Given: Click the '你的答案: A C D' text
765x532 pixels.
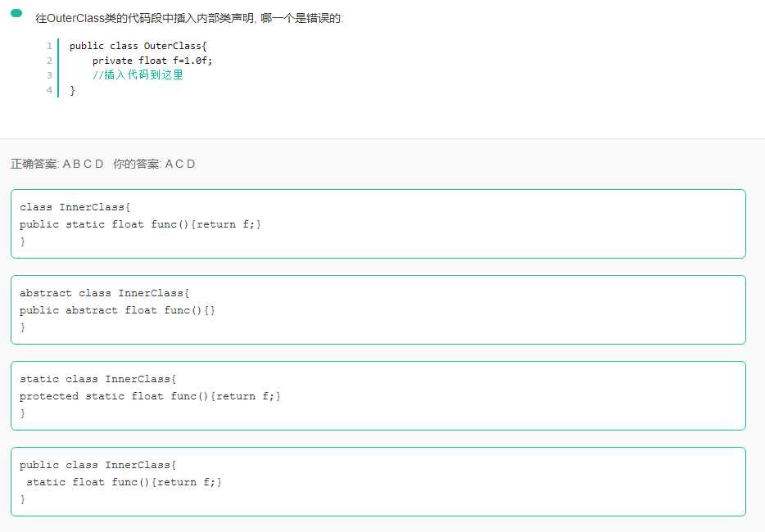Looking at the screenshot, I should click(155, 164).
